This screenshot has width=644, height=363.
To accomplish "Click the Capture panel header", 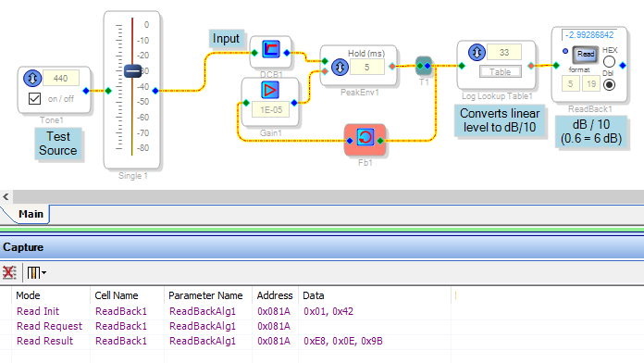I will click(x=322, y=247).
